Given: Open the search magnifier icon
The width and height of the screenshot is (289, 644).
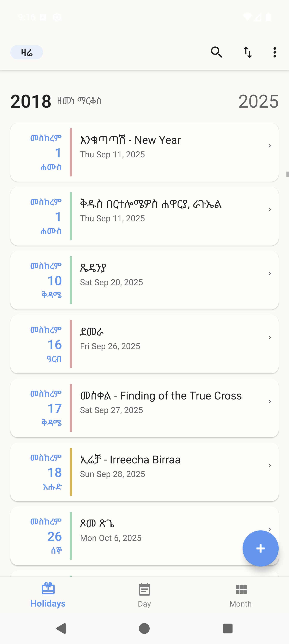Looking at the screenshot, I should click(216, 52).
